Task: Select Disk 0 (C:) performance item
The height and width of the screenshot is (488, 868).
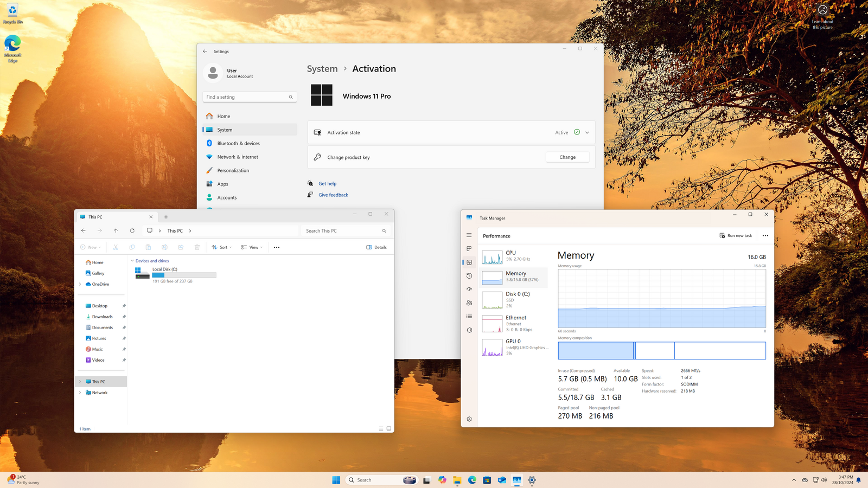Action: [514, 300]
